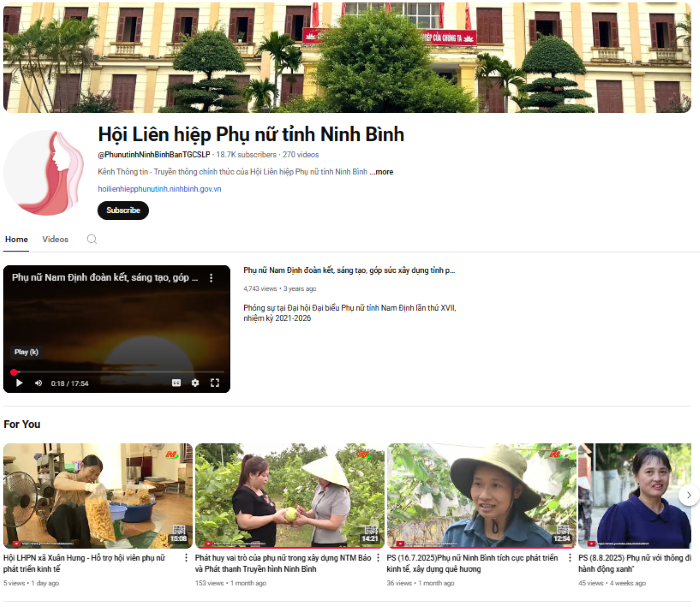Open PS (8.8.2025) video thumbnail
This screenshot has width=700, height=607.
point(634,495)
